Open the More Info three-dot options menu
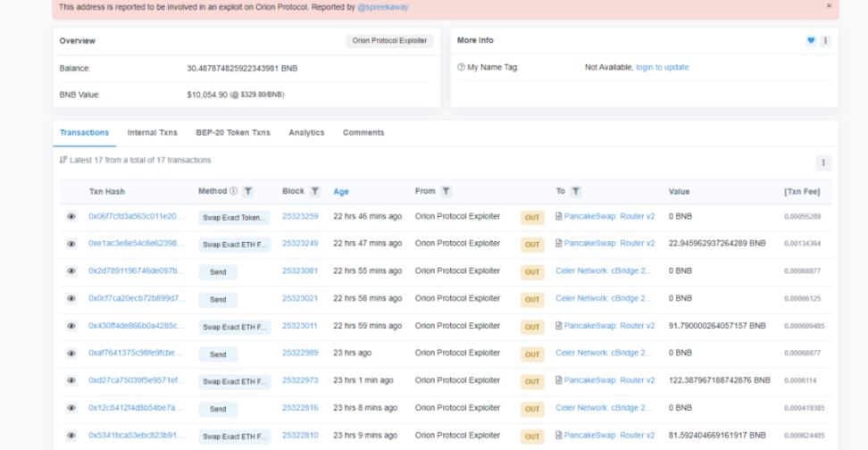Image resolution: width=868 pixels, height=450 pixels. tap(825, 41)
